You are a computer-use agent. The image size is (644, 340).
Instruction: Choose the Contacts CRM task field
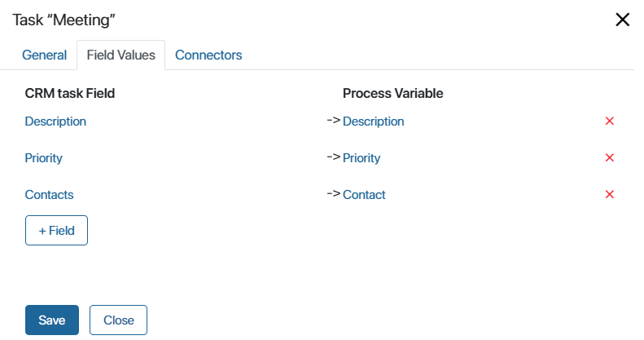coord(50,195)
